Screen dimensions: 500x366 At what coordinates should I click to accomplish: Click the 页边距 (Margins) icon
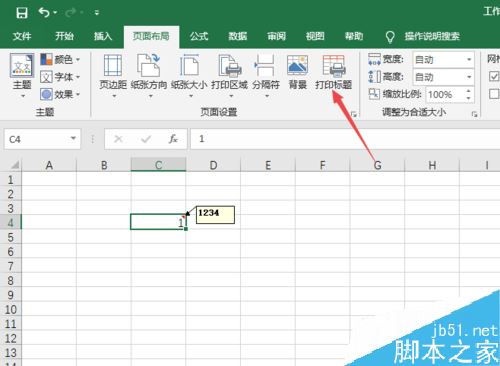[113, 66]
